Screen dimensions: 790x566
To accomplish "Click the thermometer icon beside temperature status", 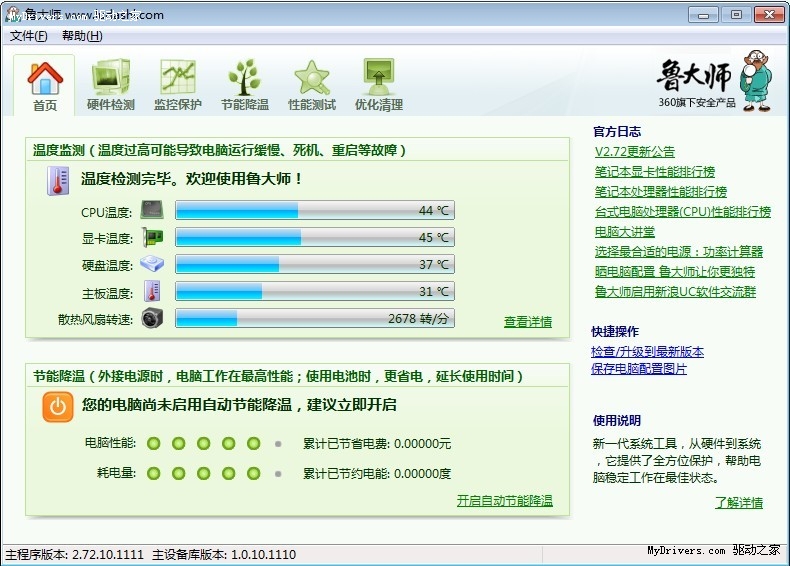I will [x=57, y=180].
